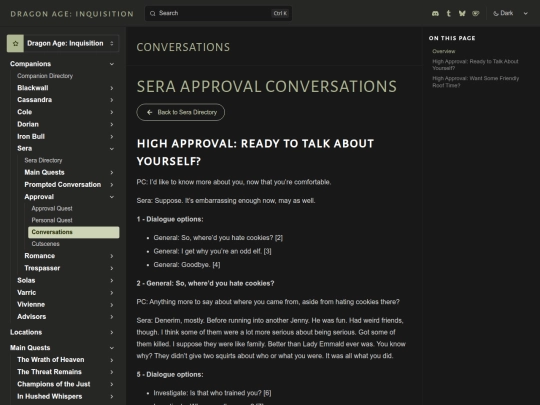Open the Dark theme dropdown
This screenshot has height=405, width=540.
point(510,13)
